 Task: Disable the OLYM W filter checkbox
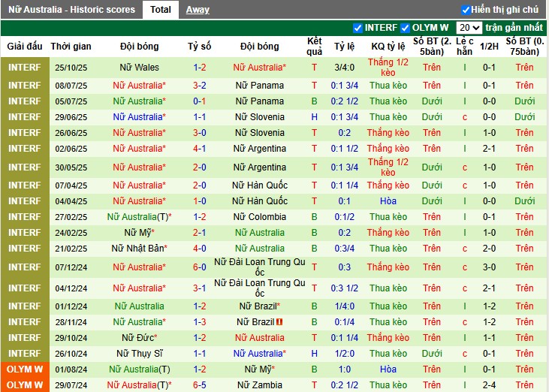405,28
